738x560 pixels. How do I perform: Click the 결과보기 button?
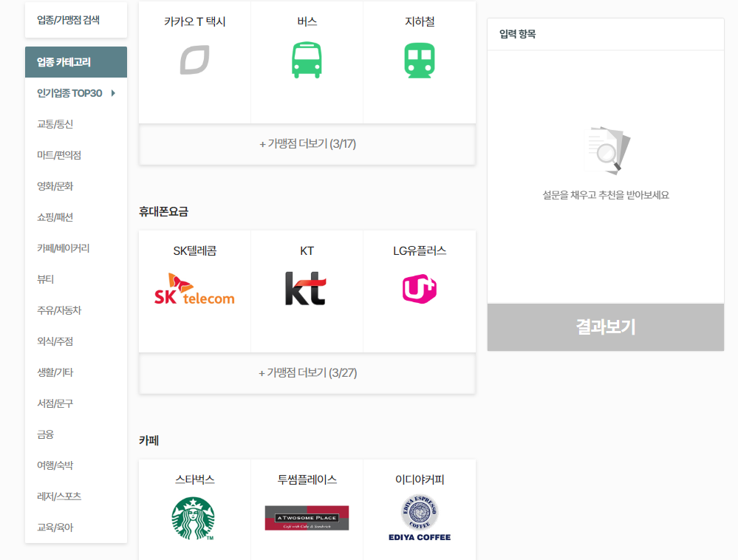[604, 327]
